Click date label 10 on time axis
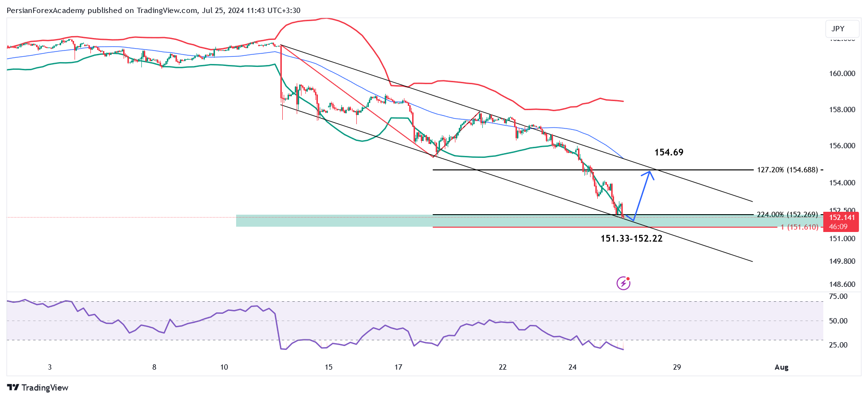The width and height of the screenshot is (868, 399). coord(224,367)
